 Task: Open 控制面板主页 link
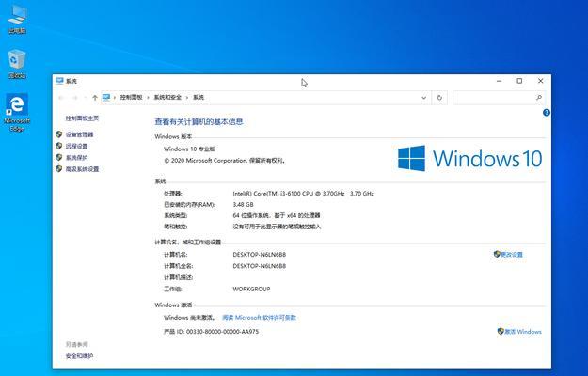point(82,118)
